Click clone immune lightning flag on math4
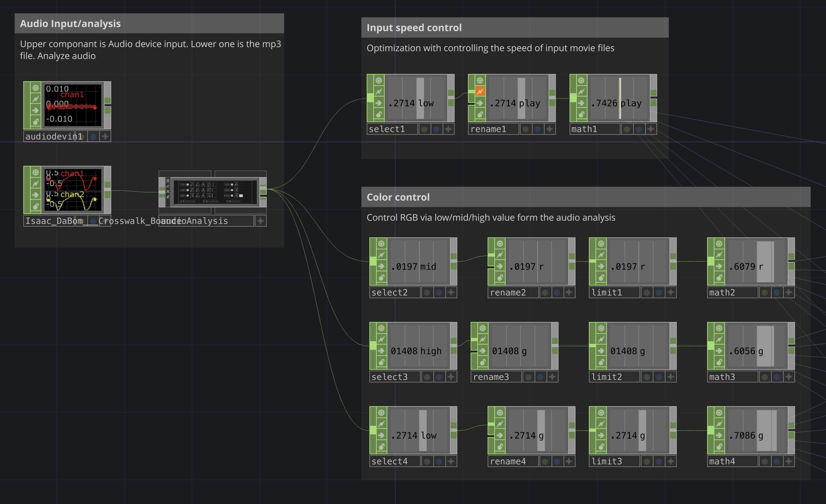The image size is (826, 504). [x=719, y=423]
